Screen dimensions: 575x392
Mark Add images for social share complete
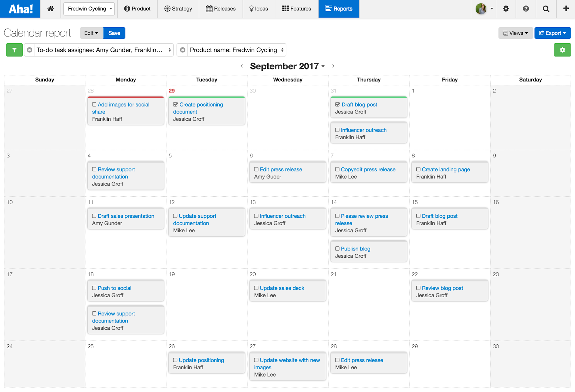pos(94,104)
